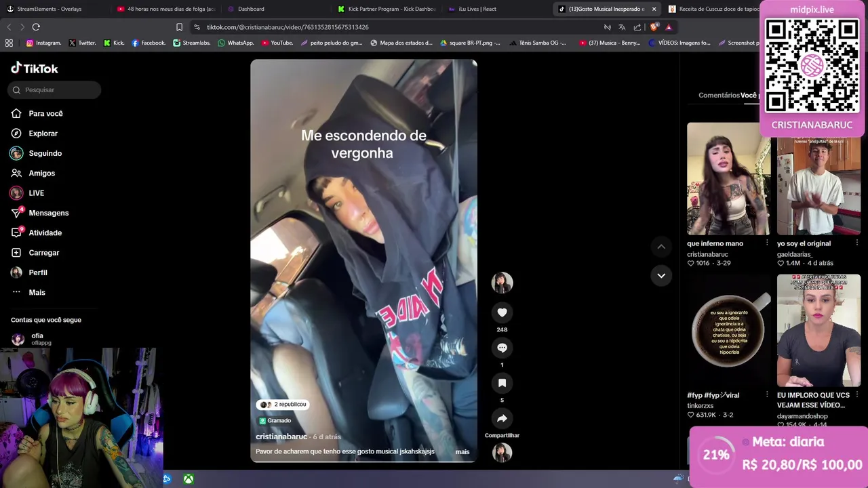Open the LIVE section

pos(28,193)
